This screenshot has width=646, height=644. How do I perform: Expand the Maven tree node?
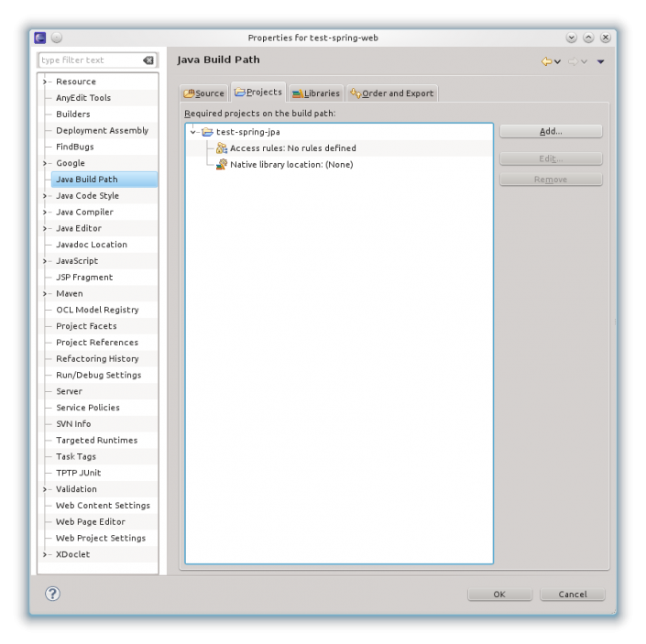tap(44, 294)
